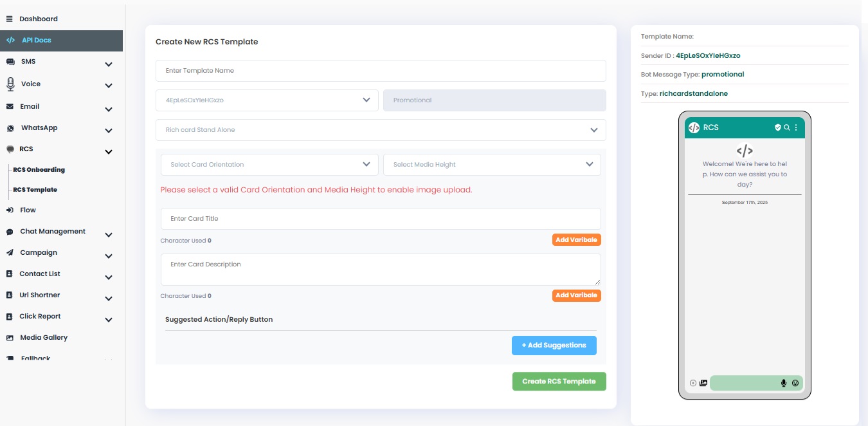
Task: Open the three-dot menu in RCS preview
Action: pyautogui.click(x=796, y=127)
